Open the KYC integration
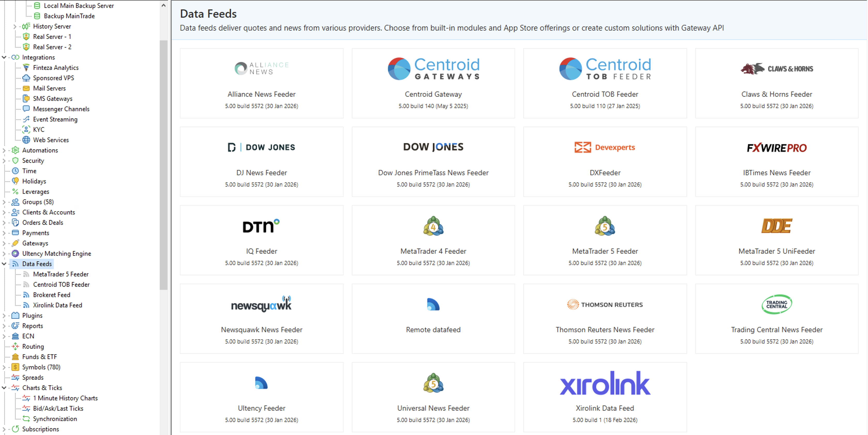868x435 pixels. (27, 129)
